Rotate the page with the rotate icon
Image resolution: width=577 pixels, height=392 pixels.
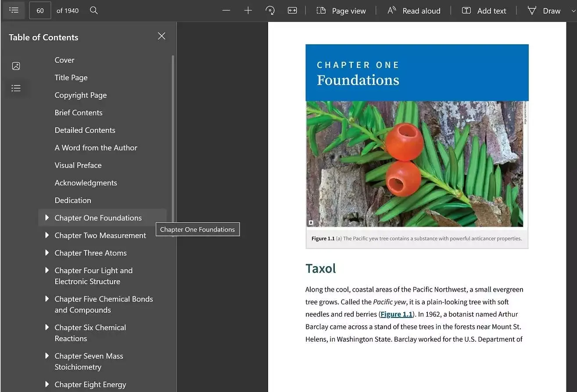(270, 11)
